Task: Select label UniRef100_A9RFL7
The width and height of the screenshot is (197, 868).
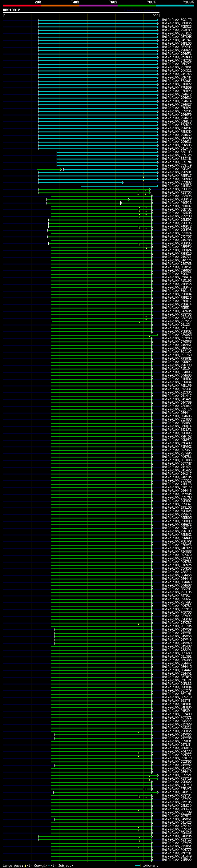Action: coord(177,176)
